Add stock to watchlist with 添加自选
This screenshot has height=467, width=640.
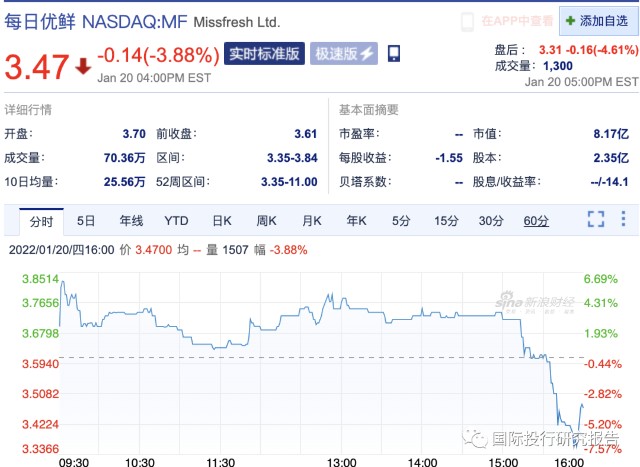[x=598, y=21]
